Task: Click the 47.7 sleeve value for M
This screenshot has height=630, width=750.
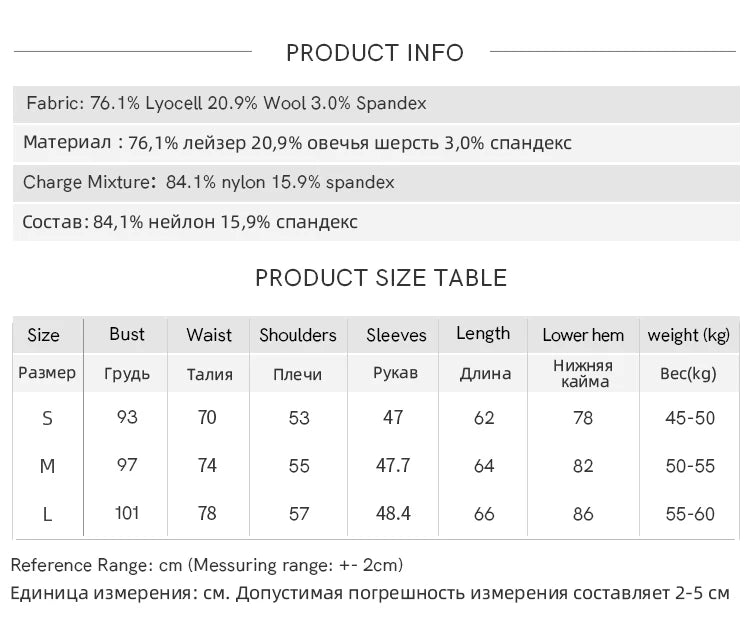Action: [393, 465]
